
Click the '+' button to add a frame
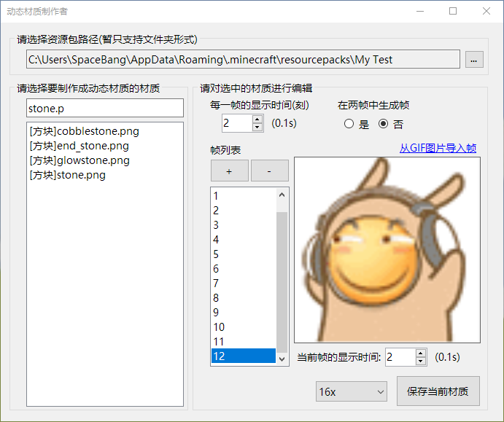coord(230,171)
